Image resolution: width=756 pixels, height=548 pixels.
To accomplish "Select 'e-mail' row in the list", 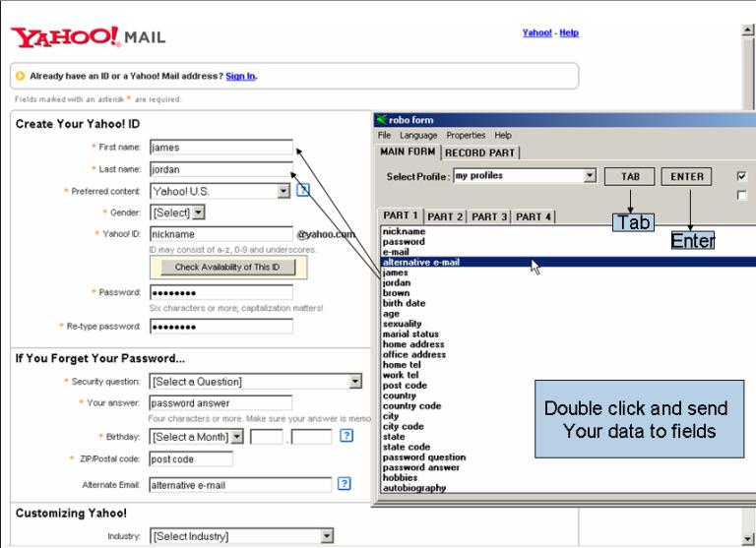I will click(x=396, y=252).
